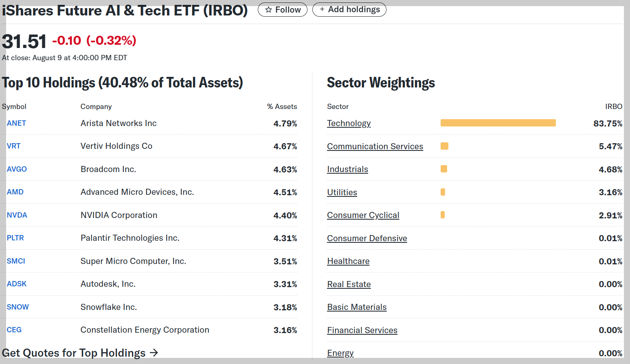
Task: Open the Consumer Cyclical sector page
Action: [x=363, y=215]
